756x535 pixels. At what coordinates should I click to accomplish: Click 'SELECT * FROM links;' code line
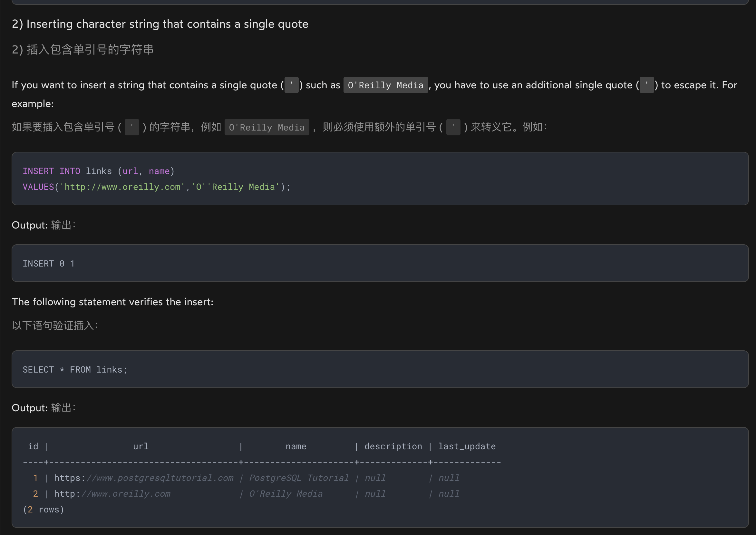pos(75,370)
